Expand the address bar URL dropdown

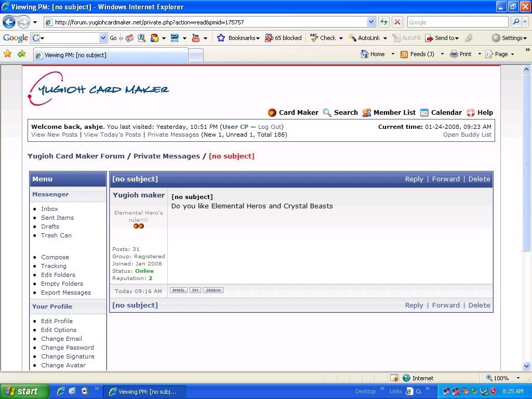coord(371,22)
